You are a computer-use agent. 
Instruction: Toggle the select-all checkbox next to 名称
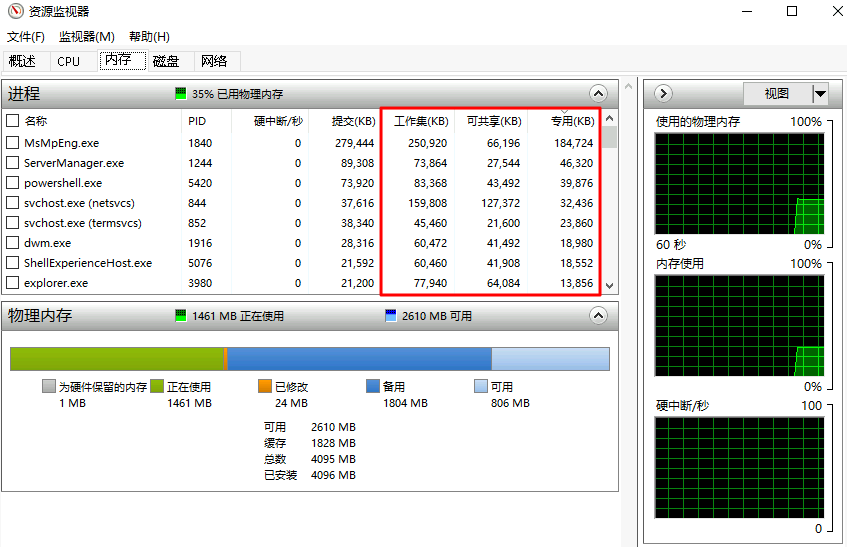point(12,120)
